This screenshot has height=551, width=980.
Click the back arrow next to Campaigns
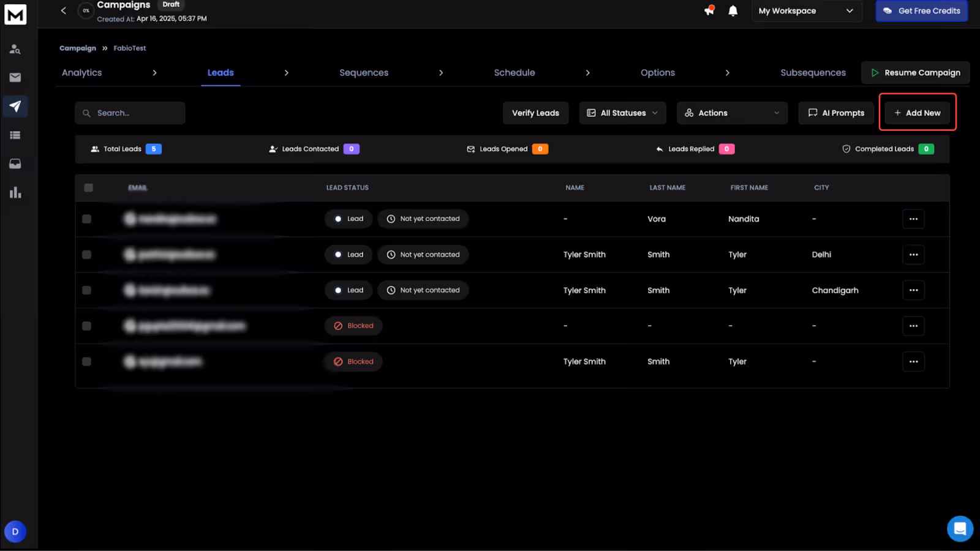point(63,10)
